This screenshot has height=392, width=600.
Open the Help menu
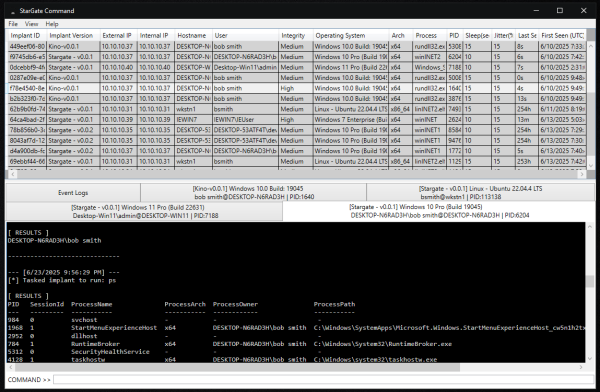(x=52, y=24)
